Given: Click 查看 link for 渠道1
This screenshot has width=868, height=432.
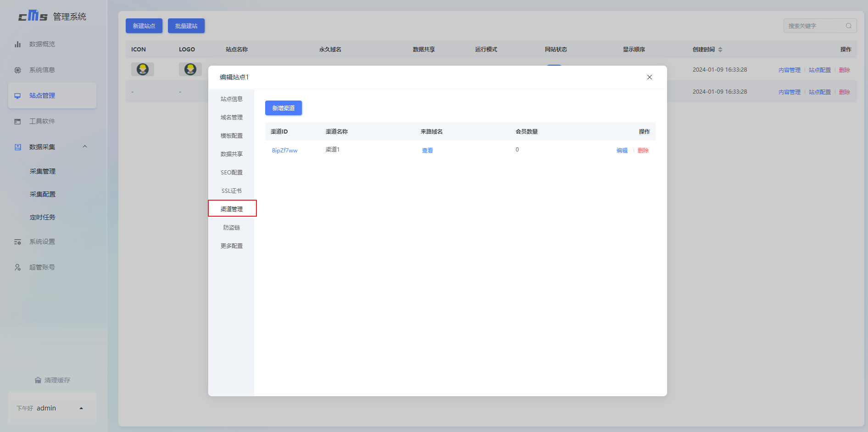Looking at the screenshot, I should (x=427, y=151).
